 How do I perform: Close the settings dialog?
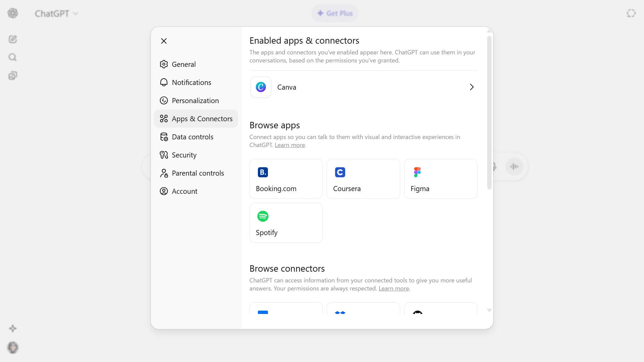pyautogui.click(x=164, y=41)
